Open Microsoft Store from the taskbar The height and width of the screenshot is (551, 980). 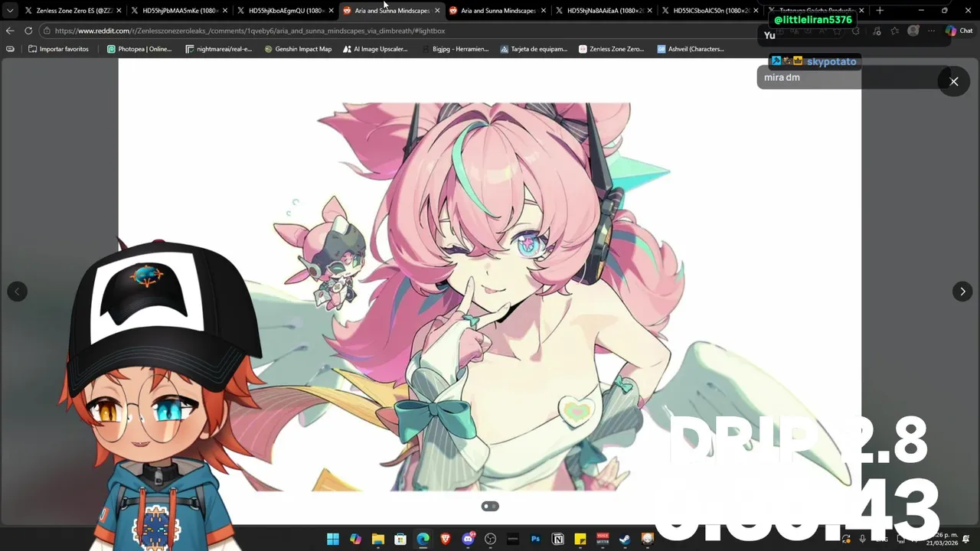click(x=400, y=540)
